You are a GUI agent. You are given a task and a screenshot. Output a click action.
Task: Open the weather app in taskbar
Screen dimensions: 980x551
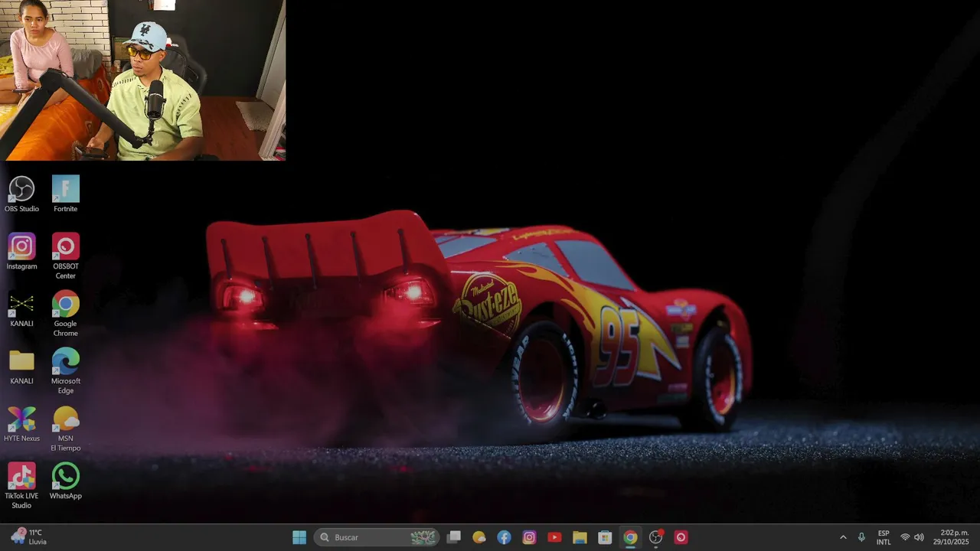pos(479,537)
